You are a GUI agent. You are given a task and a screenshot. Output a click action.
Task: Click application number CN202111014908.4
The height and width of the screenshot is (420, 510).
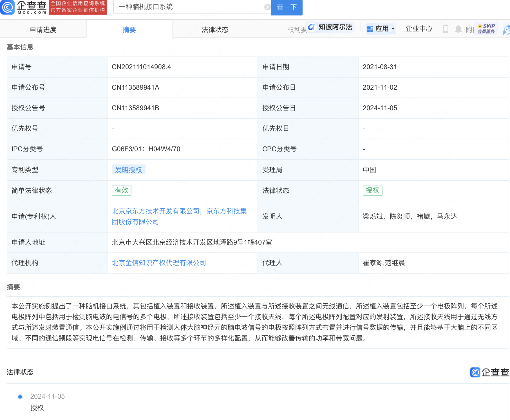pyautogui.click(x=141, y=67)
